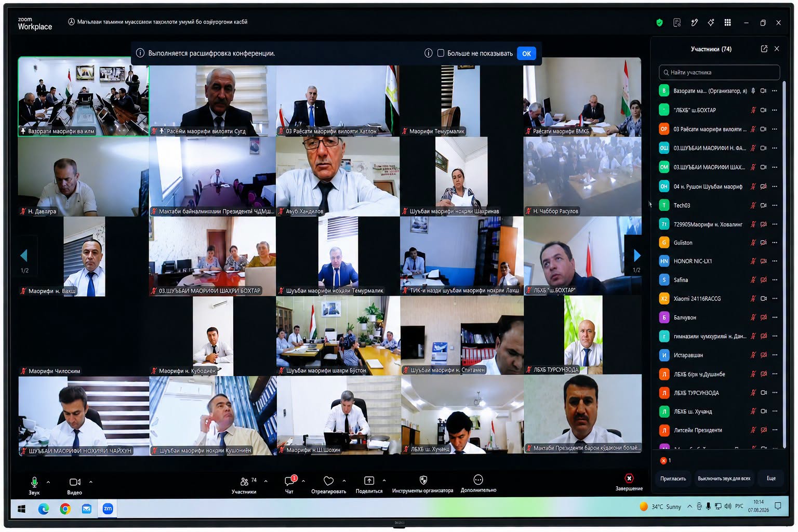Toggle video for Tech03 participant

coord(763,205)
